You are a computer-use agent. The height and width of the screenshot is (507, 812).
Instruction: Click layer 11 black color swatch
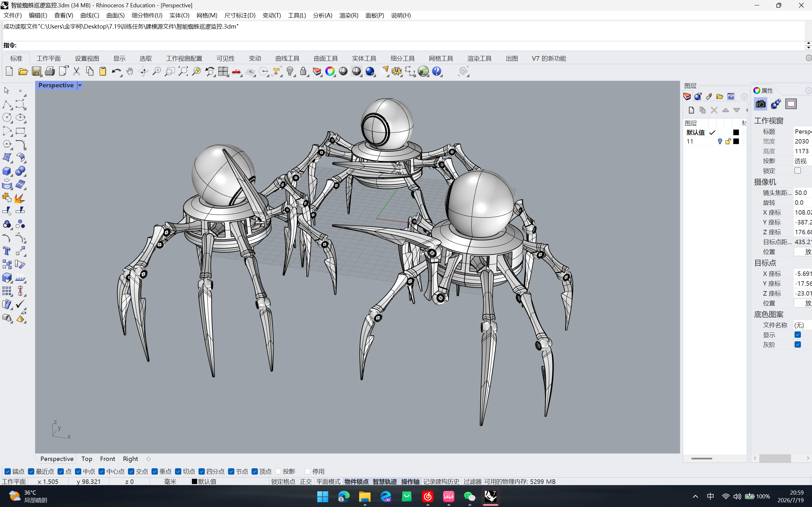pos(736,142)
